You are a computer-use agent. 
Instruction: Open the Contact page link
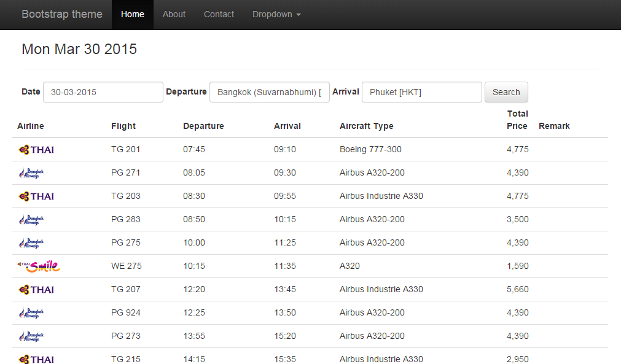click(x=219, y=15)
